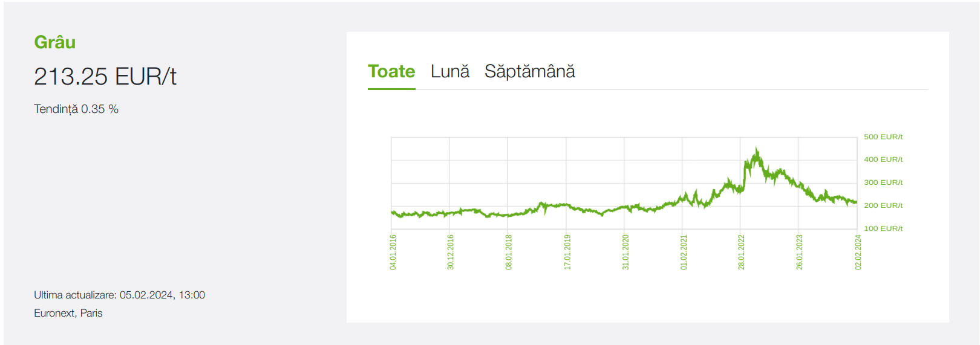Click the Tendință 0.35 % text
980x345 pixels.
pos(76,109)
